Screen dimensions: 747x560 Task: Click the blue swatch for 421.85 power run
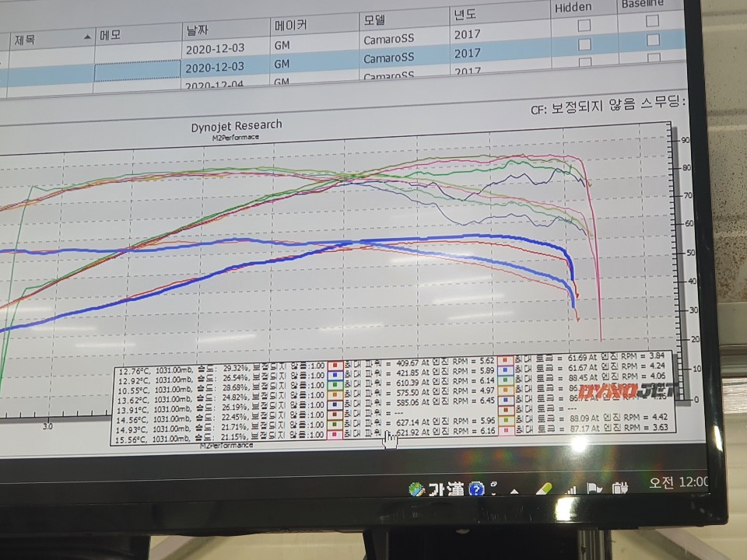335,376
